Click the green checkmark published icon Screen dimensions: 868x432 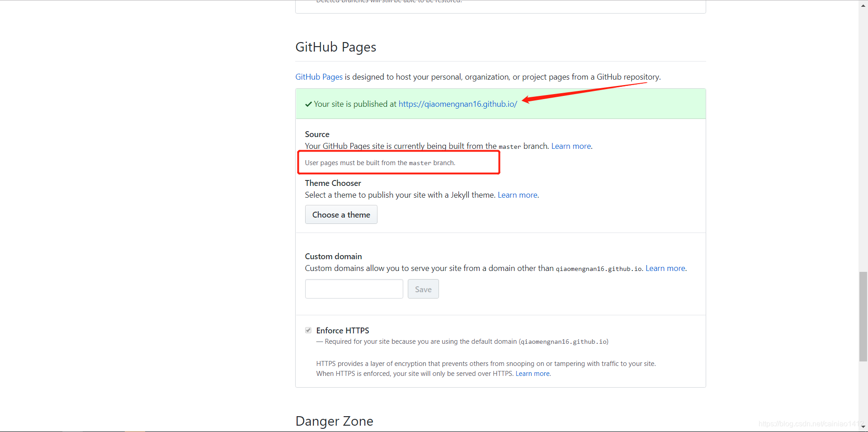pyautogui.click(x=308, y=104)
